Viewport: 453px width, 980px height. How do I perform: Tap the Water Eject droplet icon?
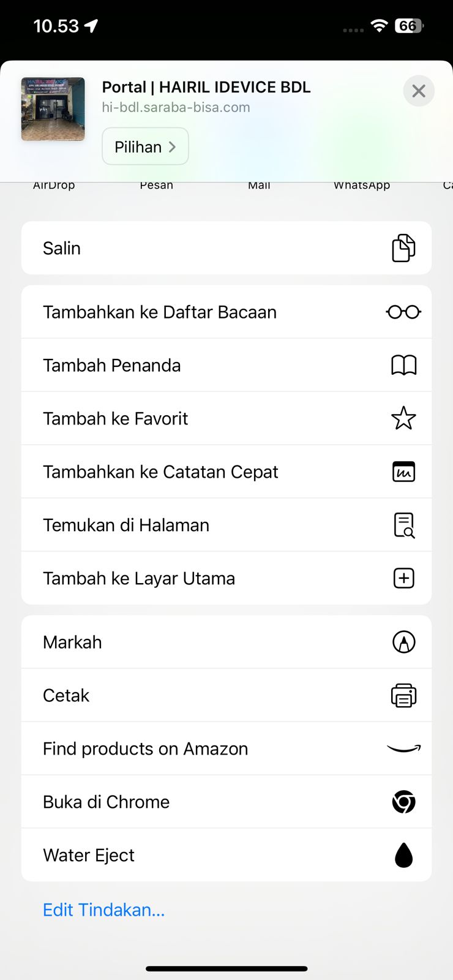[x=403, y=855]
